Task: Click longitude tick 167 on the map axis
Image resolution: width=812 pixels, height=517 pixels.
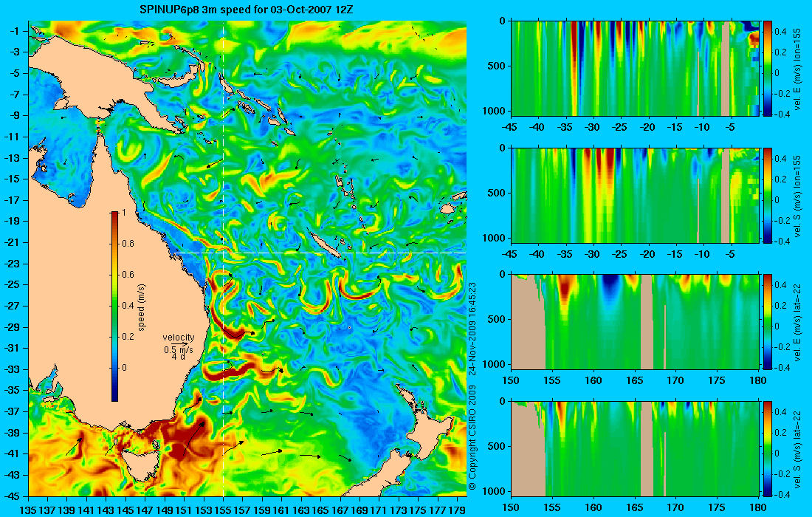Action: (340, 510)
